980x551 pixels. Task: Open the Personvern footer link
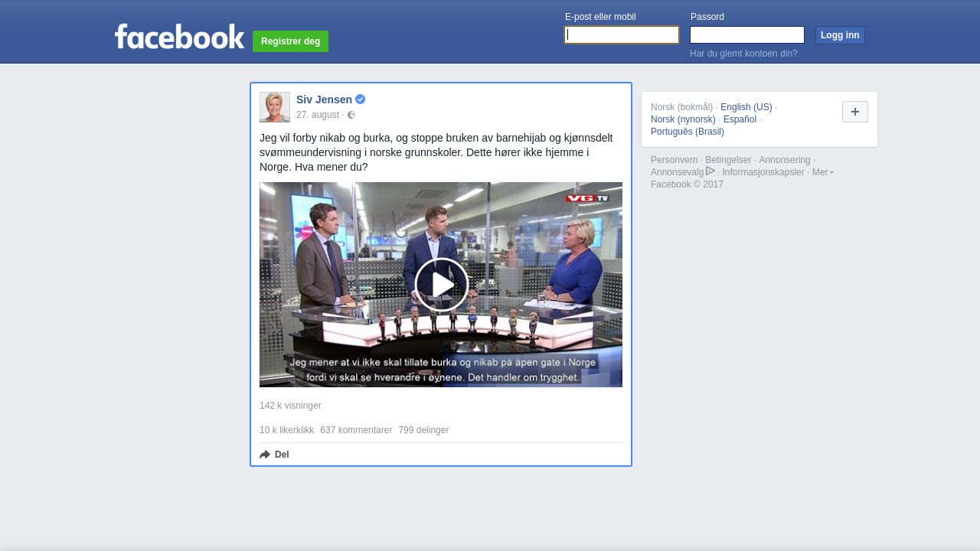pyautogui.click(x=674, y=160)
